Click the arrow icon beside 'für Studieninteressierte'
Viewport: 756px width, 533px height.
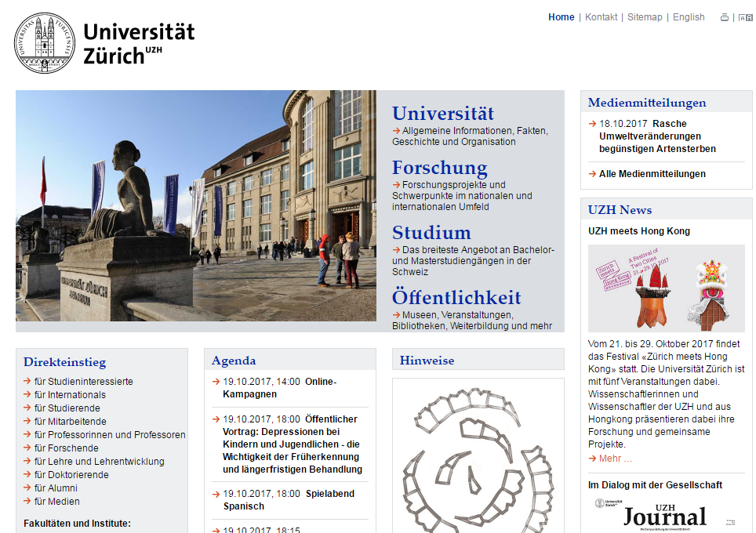27,381
